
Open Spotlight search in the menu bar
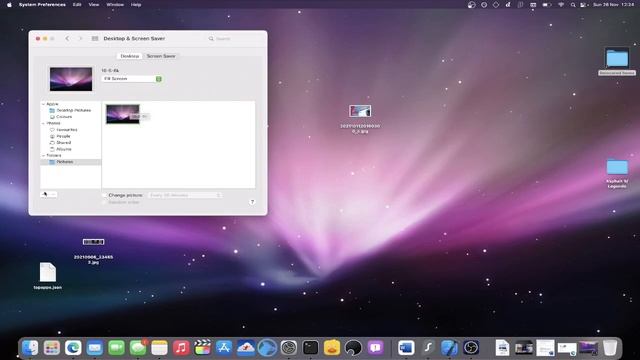(x=573, y=4)
